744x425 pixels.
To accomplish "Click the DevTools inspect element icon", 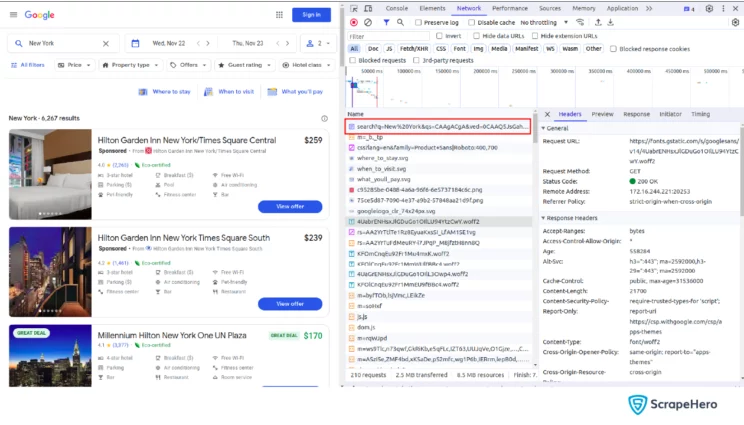I will [354, 9].
